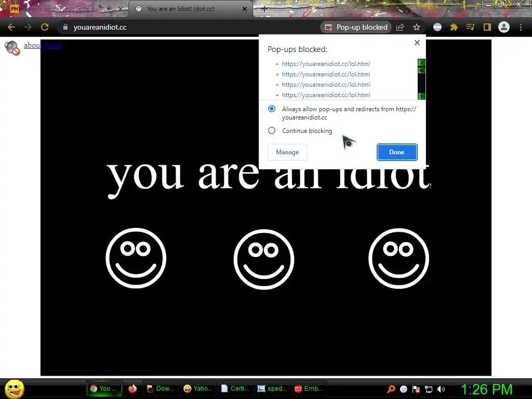The width and height of the screenshot is (532, 399).
Task: Click the blocked-list scrollbar up arrow
Action: pyautogui.click(x=421, y=62)
